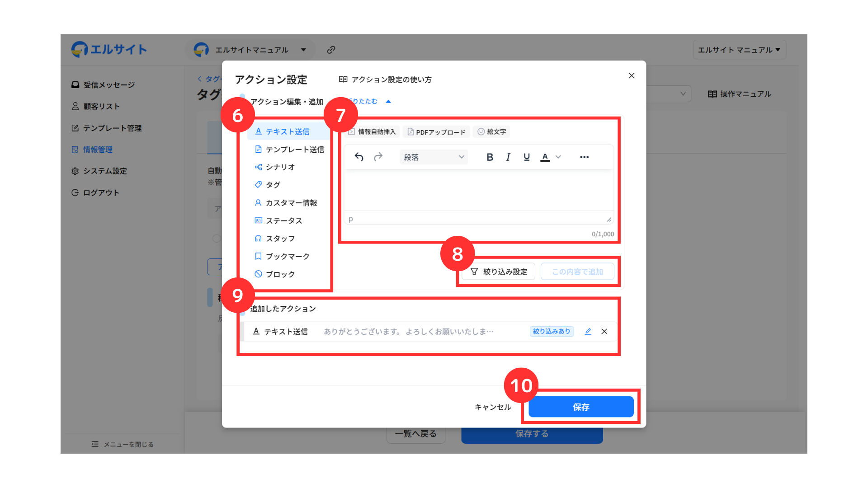Screen dimensions: 868x488
Task: Remove the added テキスト送信 action
Action: [x=604, y=331]
